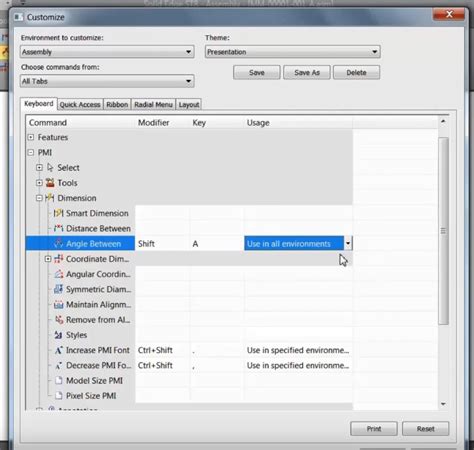The width and height of the screenshot is (474, 450).
Task: Click the Tools toolbox icon
Action: click(x=50, y=183)
